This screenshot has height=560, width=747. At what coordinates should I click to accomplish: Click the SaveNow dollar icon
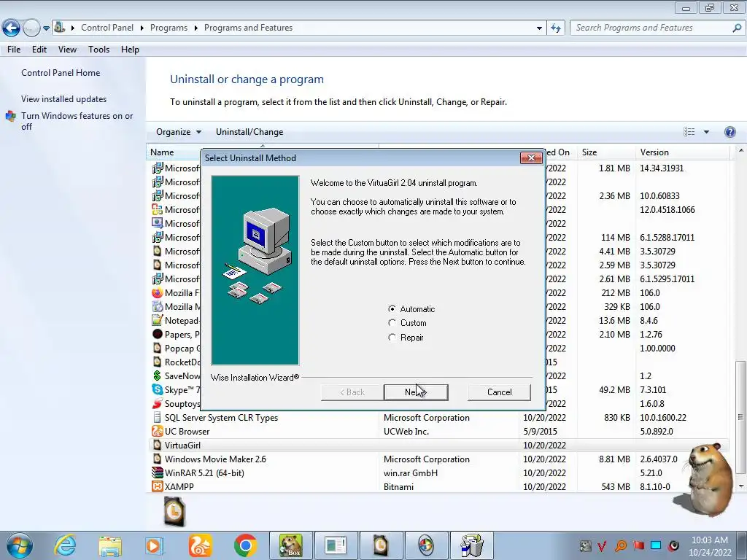(158, 376)
